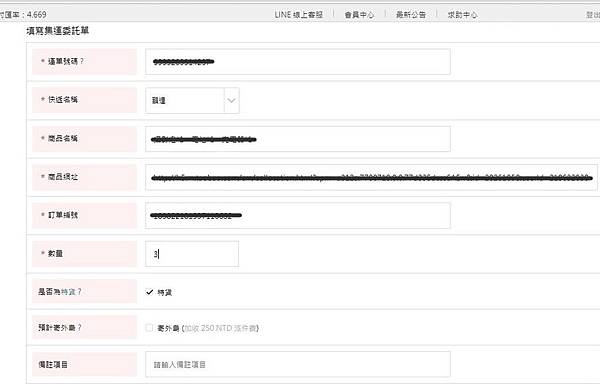The height and width of the screenshot is (386, 600).
Task: Click the 填寫集運委託單 heading
Action: (58, 31)
